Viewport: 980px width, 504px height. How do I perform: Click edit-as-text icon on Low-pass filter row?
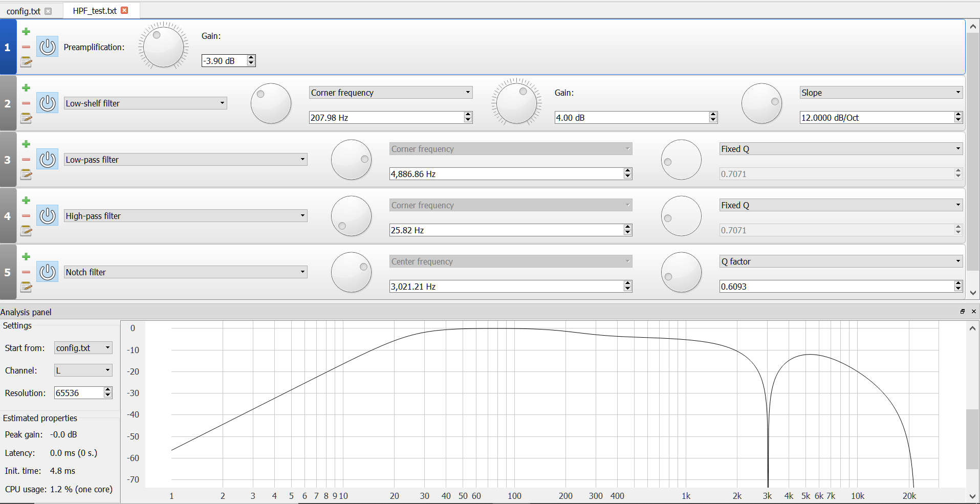tap(26, 175)
